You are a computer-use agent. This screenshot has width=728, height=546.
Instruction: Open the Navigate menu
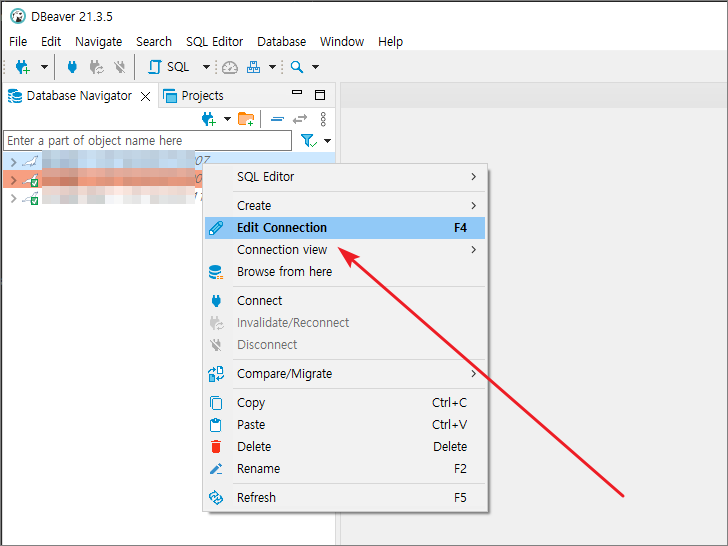[x=98, y=41]
